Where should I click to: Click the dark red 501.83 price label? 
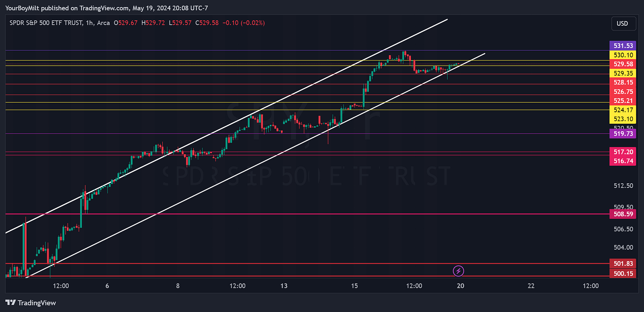click(x=623, y=263)
